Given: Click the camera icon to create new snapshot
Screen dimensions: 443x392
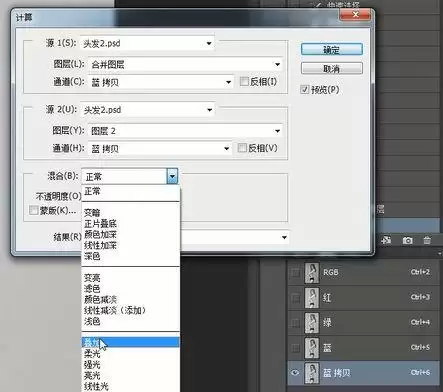Looking at the screenshot, I should [407, 240].
